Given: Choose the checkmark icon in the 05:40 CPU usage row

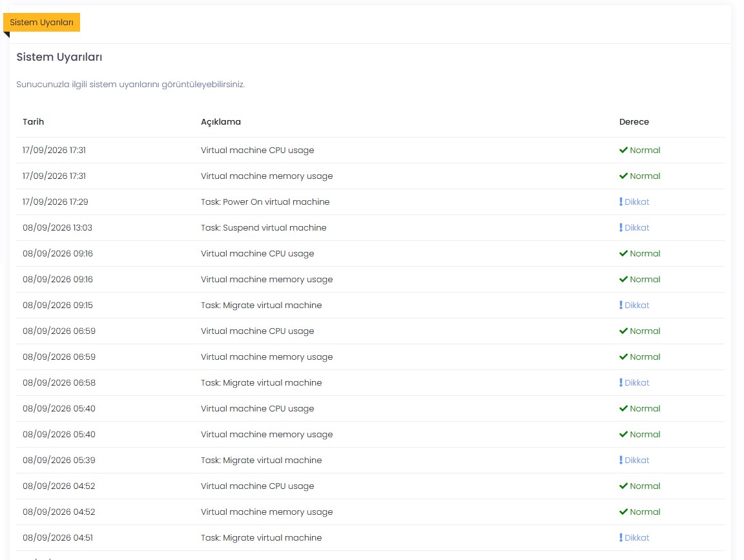Looking at the screenshot, I should click(623, 409).
